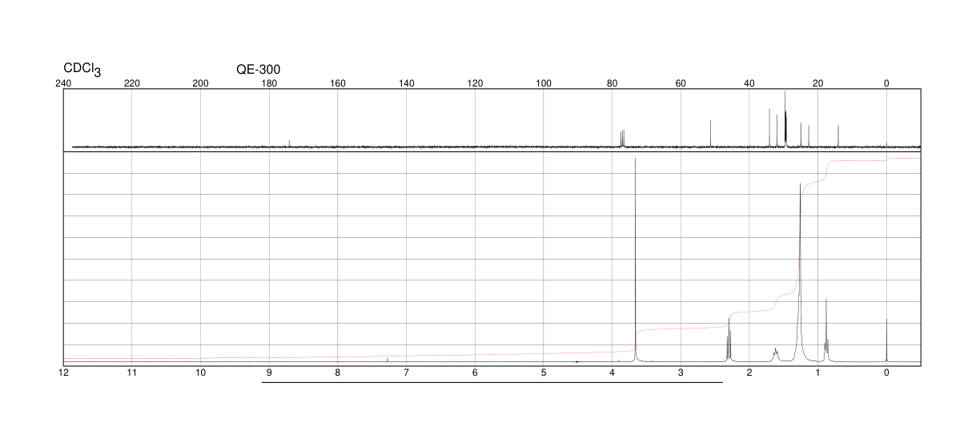Viewport: 980px width, 423px height.
Task: Click the 7 ppm label on proton axis
Action: [x=407, y=373]
